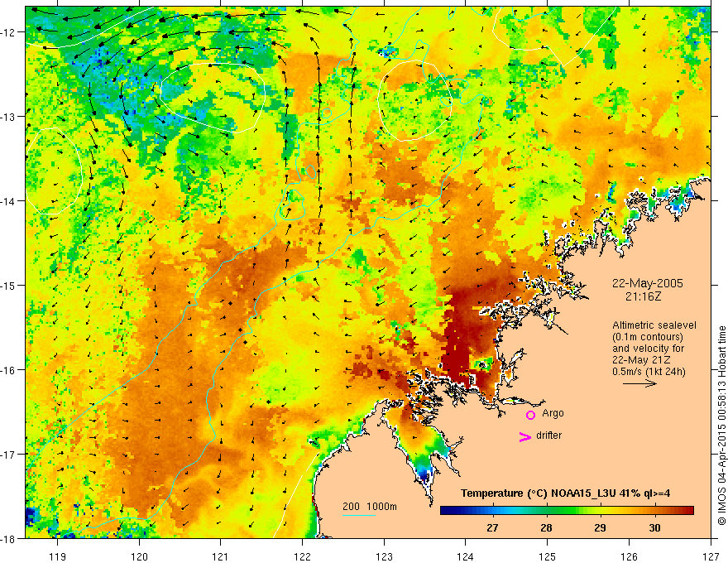
Task: Click the latitude axis label -15
Action: point(9,285)
